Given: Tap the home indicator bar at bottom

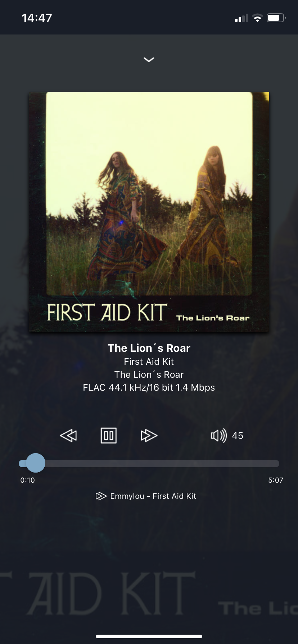Looking at the screenshot, I should pos(149,636).
